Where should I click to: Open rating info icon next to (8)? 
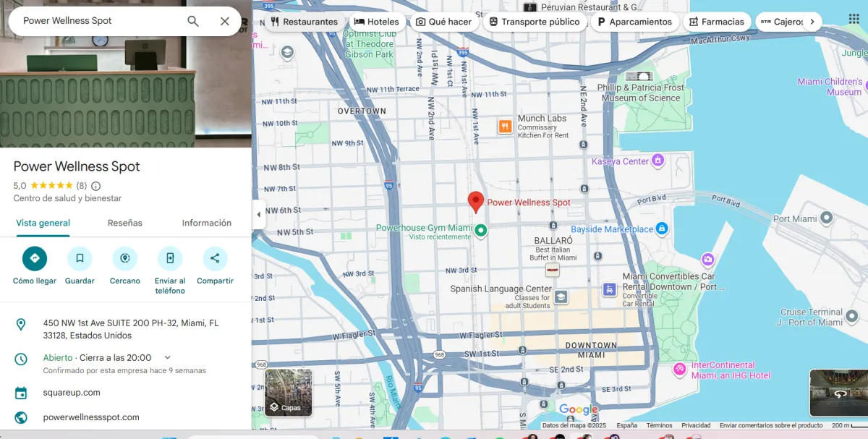pyautogui.click(x=96, y=186)
